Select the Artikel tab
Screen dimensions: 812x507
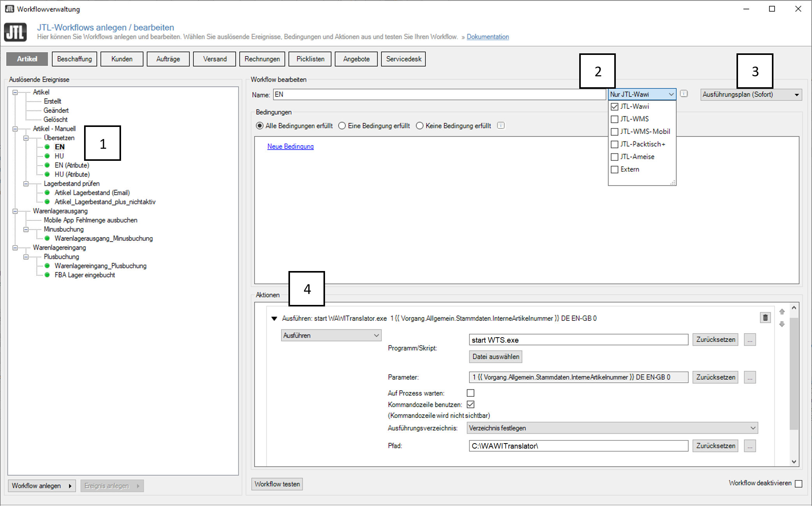click(27, 59)
